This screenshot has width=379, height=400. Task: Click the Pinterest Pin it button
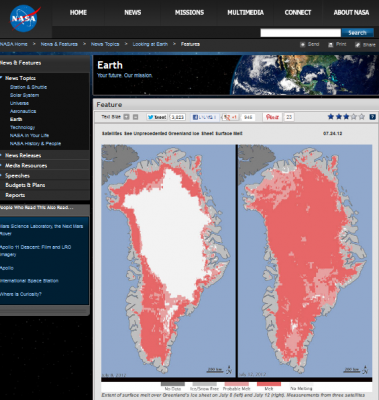click(x=273, y=117)
